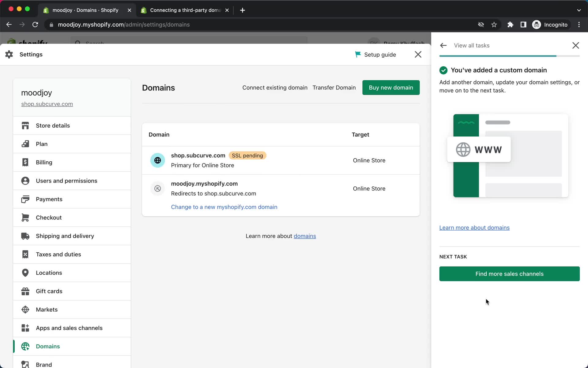Click the Markets sidebar icon
The image size is (588, 368).
coord(25,309)
